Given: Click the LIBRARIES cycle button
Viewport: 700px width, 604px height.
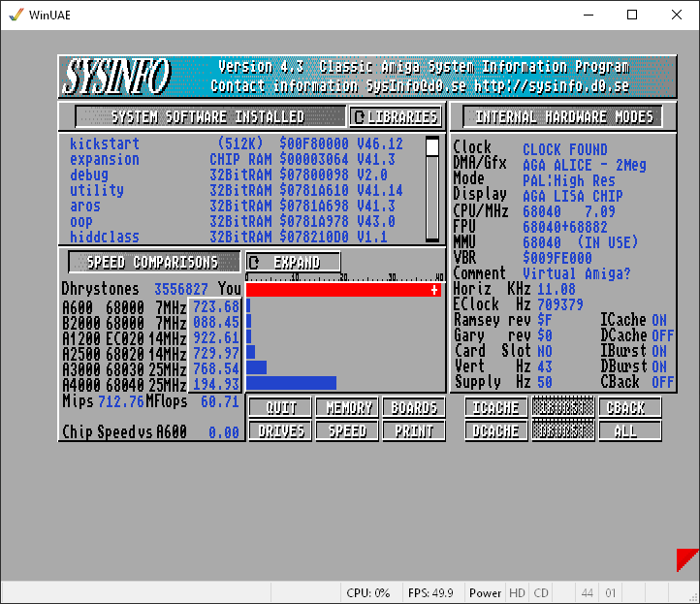Looking at the screenshot, I should [x=396, y=117].
